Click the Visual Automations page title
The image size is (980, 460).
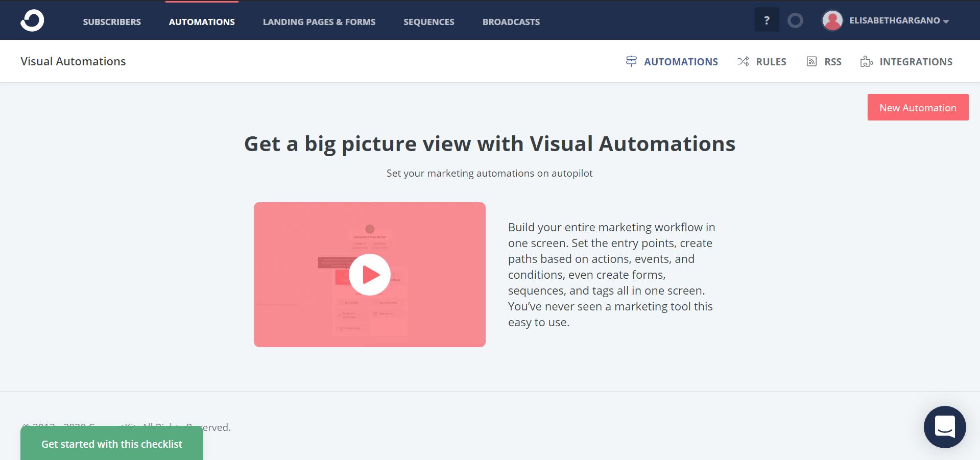(73, 61)
